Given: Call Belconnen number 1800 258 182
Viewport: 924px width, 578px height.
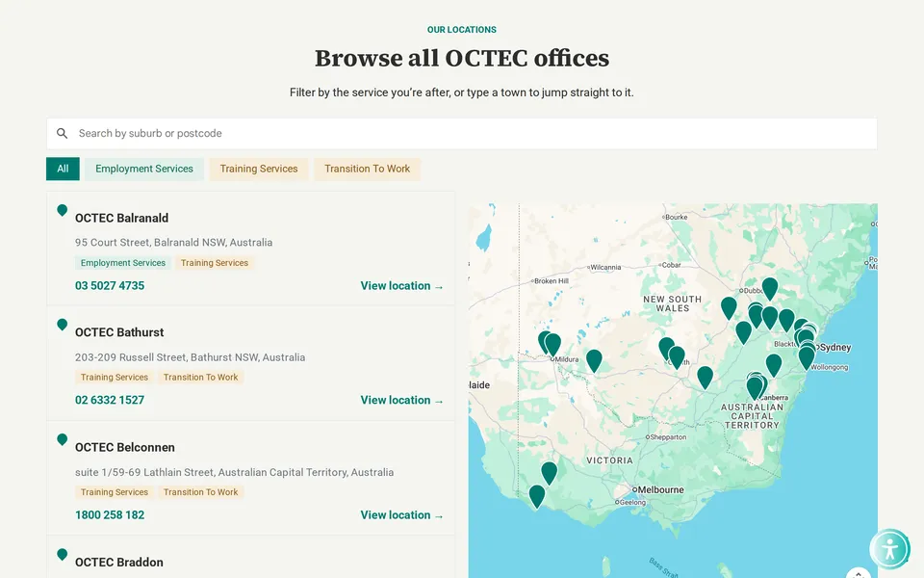Looking at the screenshot, I should click(110, 514).
